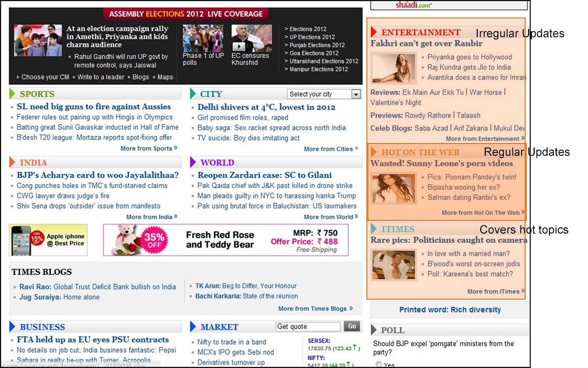Open Manipur Elections 2012 link

(319, 69)
